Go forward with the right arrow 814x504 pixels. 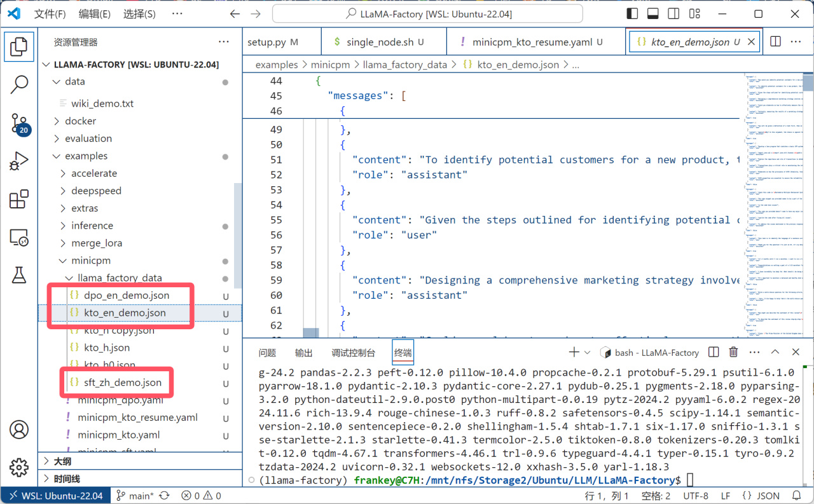pos(256,13)
